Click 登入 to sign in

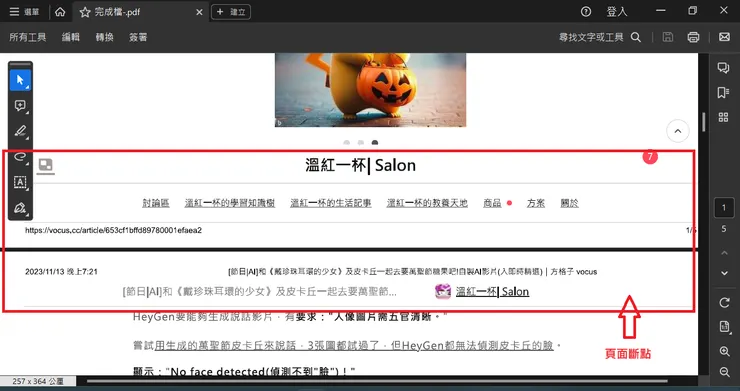(617, 12)
